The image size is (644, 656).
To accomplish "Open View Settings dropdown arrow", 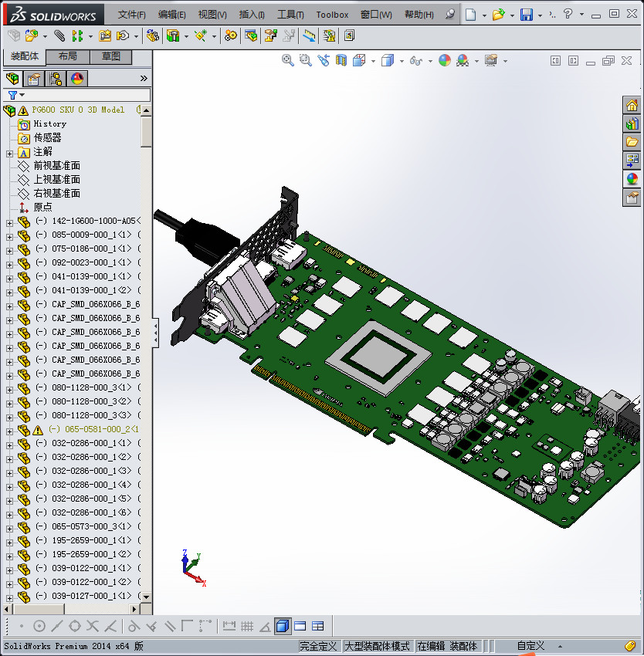I will [506, 61].
